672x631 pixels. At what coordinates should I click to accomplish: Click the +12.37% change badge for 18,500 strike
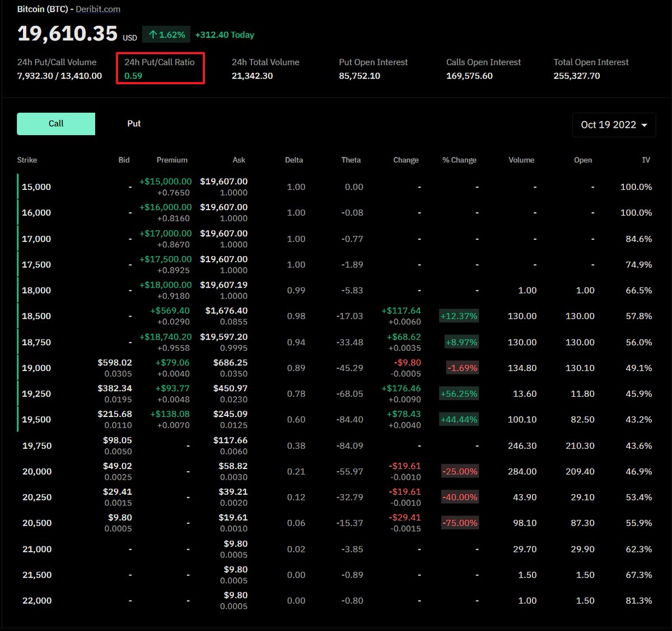coord(459,316)
